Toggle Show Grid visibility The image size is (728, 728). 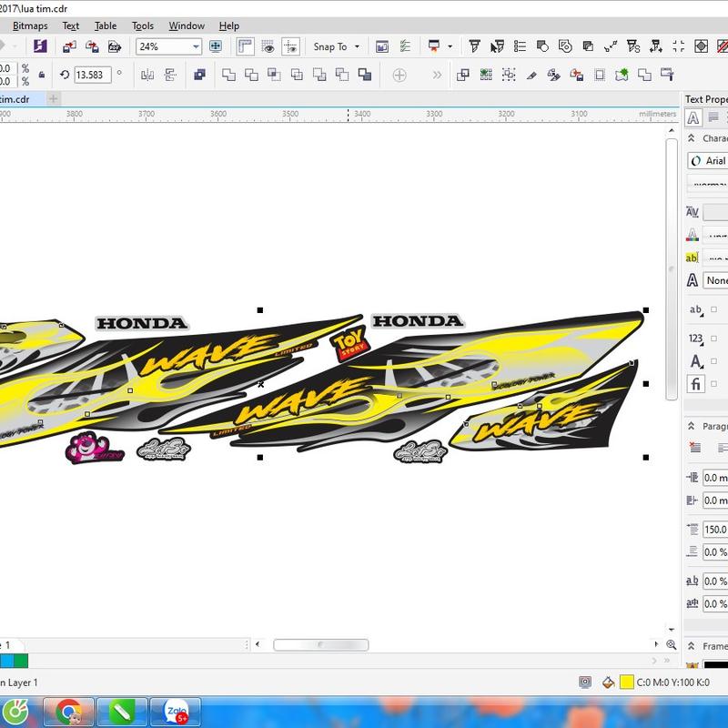click(268, 46)
